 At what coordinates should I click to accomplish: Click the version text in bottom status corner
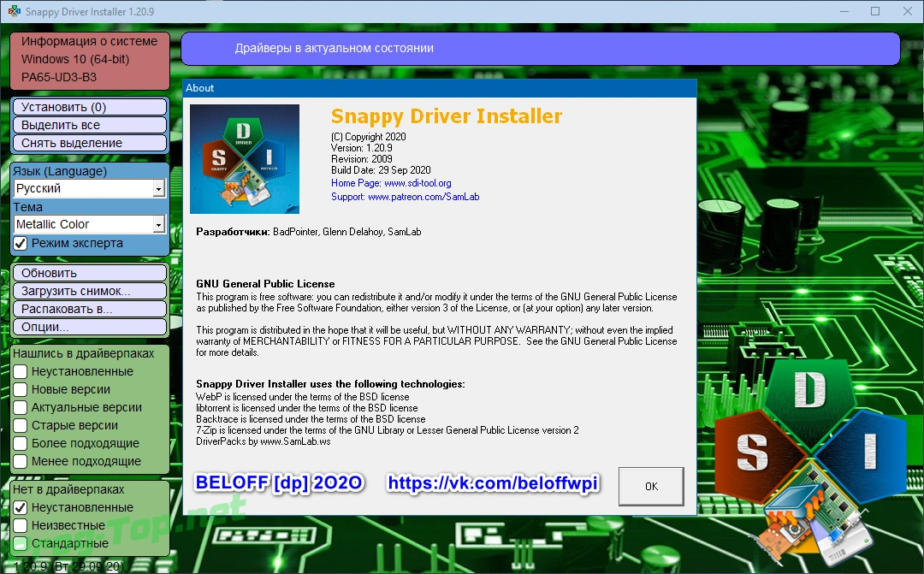[x=68, y=566]
